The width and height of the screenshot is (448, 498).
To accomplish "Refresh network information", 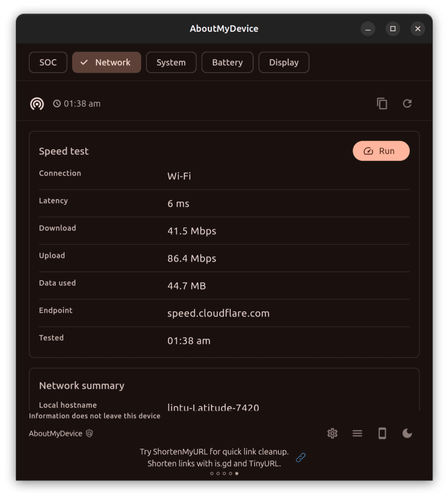I will tap(408, 103).
